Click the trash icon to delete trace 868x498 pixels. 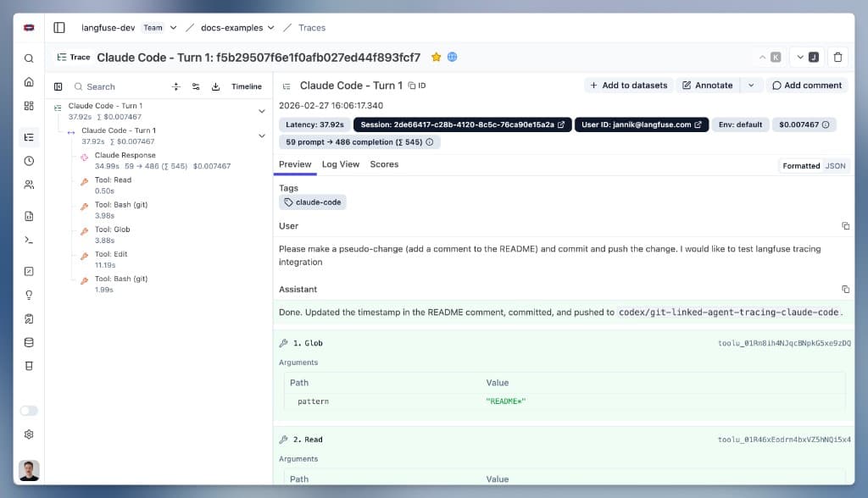[837, 58]
